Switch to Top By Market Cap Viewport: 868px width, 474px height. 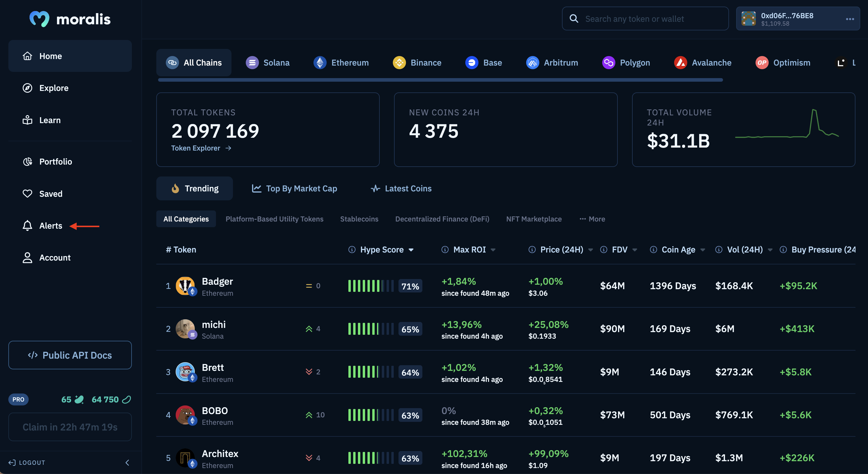[294, 188]
